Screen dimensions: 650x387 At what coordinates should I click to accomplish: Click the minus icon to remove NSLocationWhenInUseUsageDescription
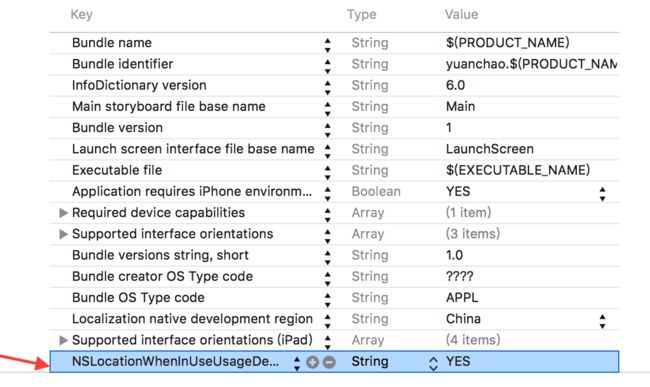point(329,363)
